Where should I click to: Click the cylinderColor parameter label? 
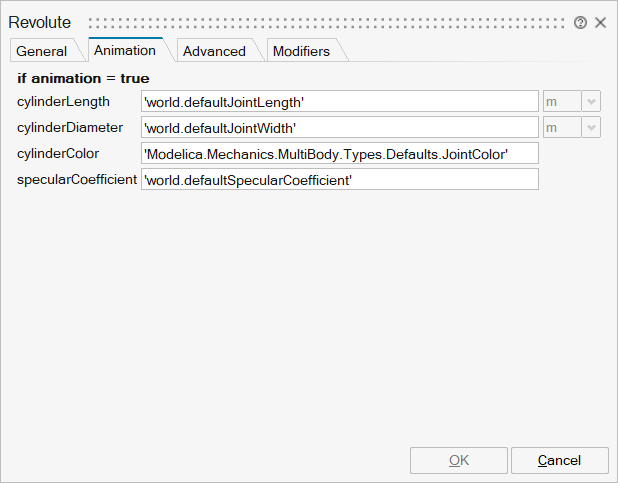[x=58, y=153]
